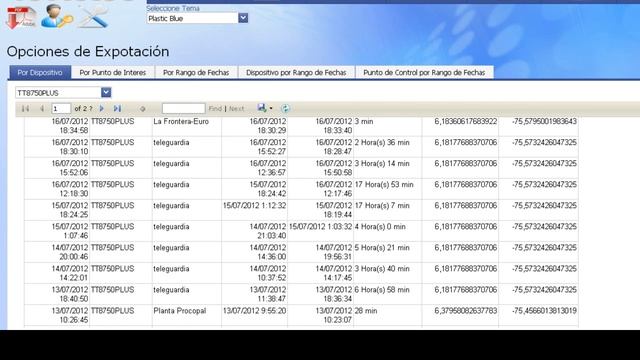This screenshot has width=640, height=360.
Task: Expand the TT8750PLUS device dropdown
Action: (x=106, y=93)
